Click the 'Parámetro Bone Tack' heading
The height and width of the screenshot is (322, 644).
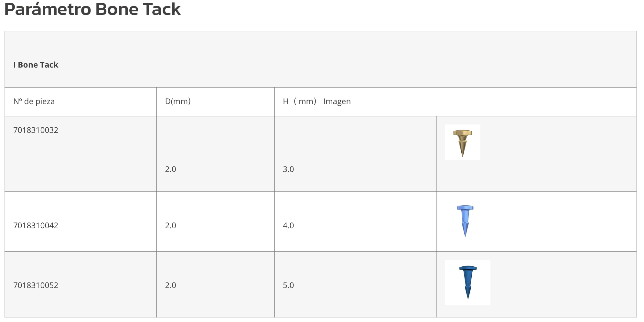click(x=92, y=9)
